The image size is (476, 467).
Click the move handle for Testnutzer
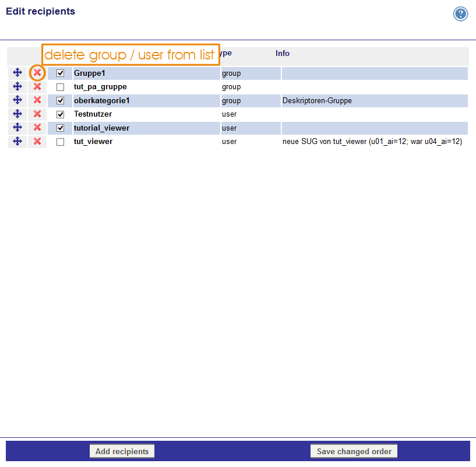(17, 114)
